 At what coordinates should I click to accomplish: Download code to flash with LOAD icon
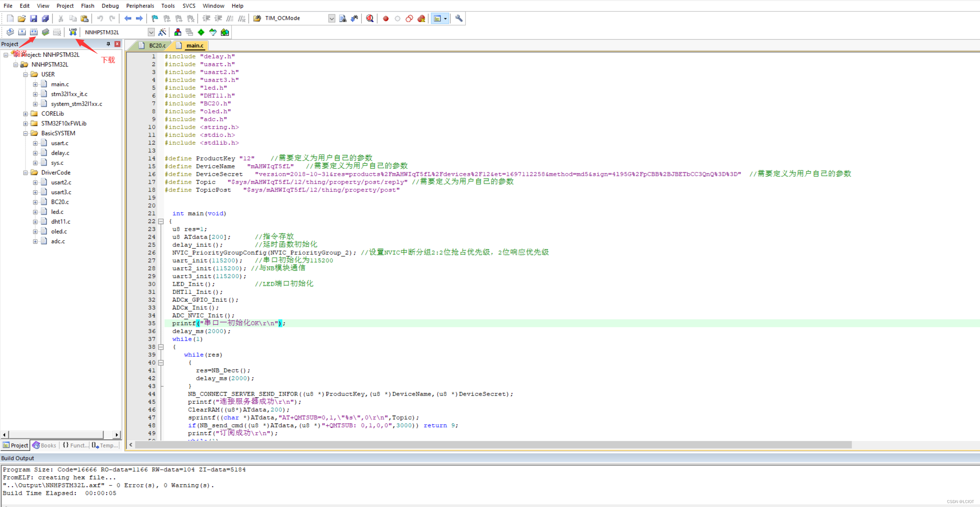click(73, 32)
